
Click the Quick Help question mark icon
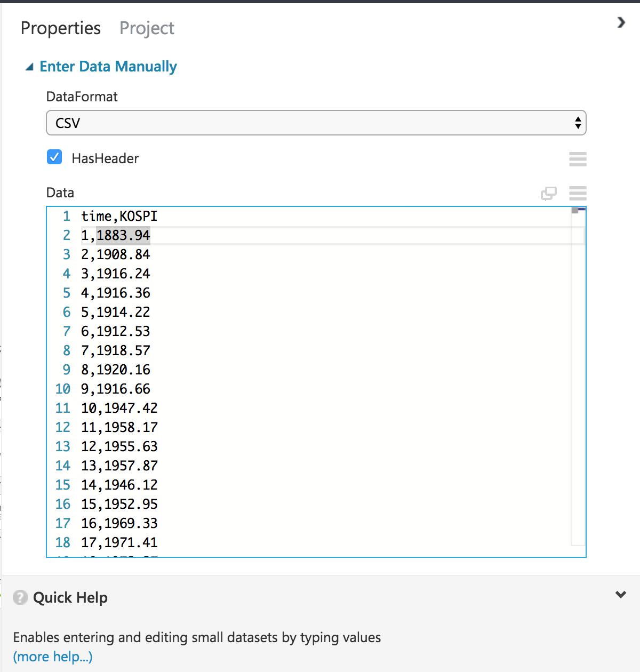tap(20, 597)
